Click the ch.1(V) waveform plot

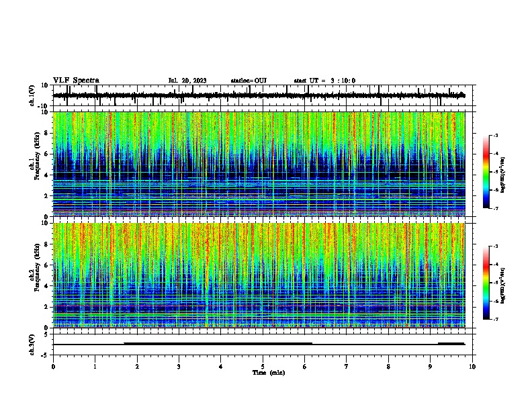(264, 95)
